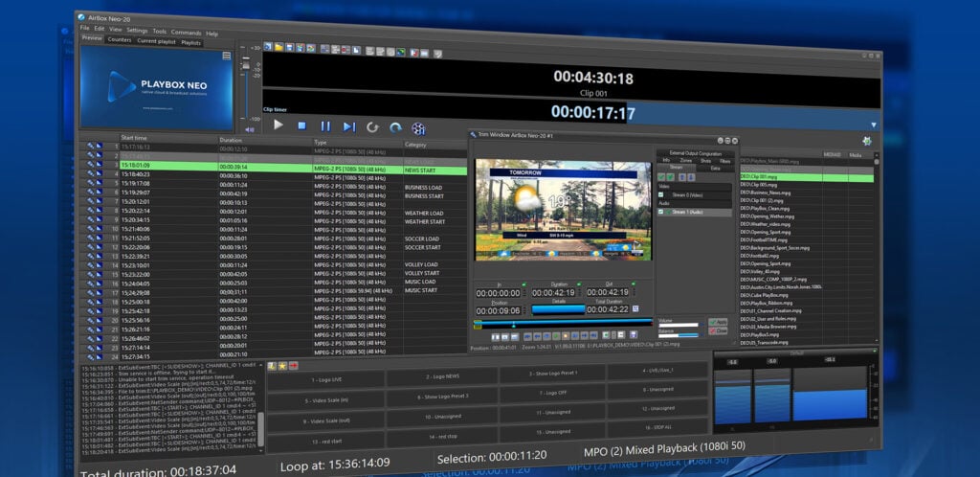
Task: Open playlist using yellow folder toolbar icon
Action: (278, 47)
